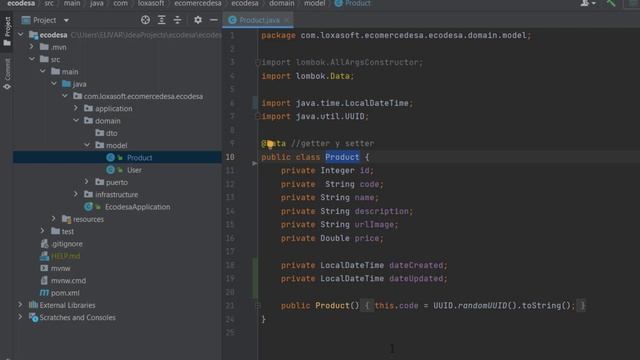Expand the infrastructure package
640x360 pixels.
pyautogui.click(x=76, y=194)
